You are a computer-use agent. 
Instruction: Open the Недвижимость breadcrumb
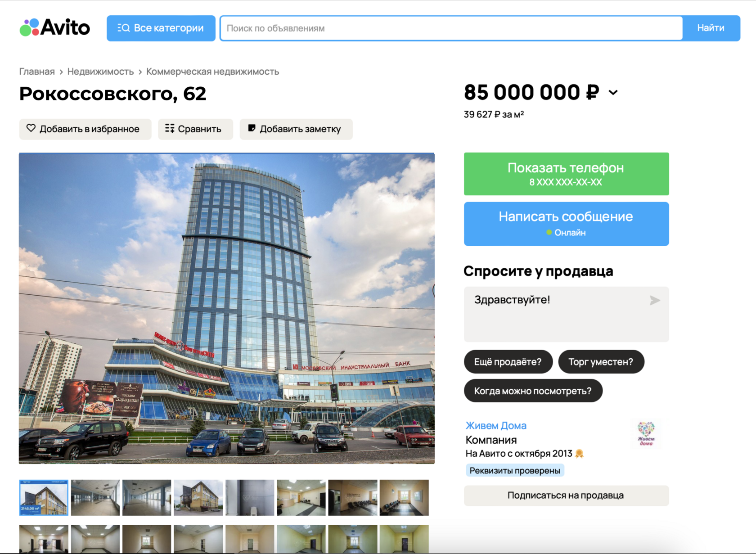point(100,72)
